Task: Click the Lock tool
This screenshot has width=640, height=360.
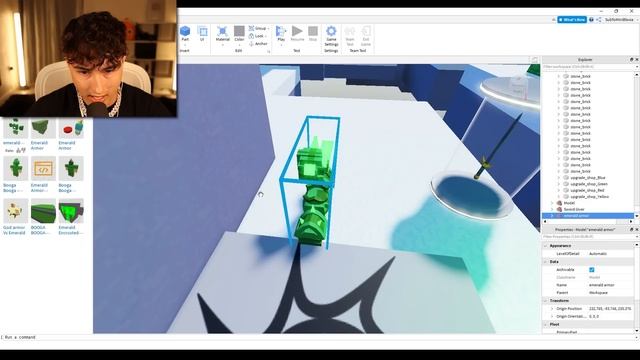Action: point(257,36)
